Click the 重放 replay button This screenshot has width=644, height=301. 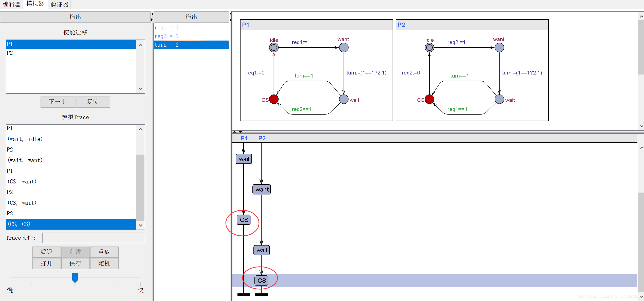(x=104, y=252)
